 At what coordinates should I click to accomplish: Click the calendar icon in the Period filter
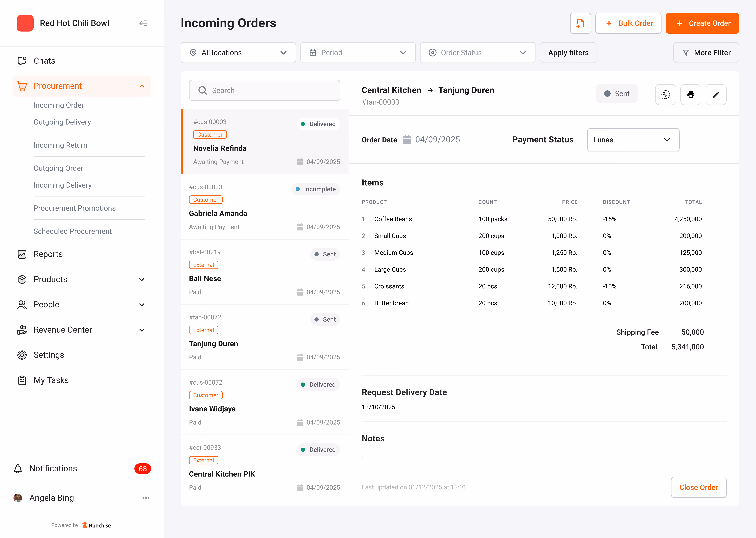313,53
